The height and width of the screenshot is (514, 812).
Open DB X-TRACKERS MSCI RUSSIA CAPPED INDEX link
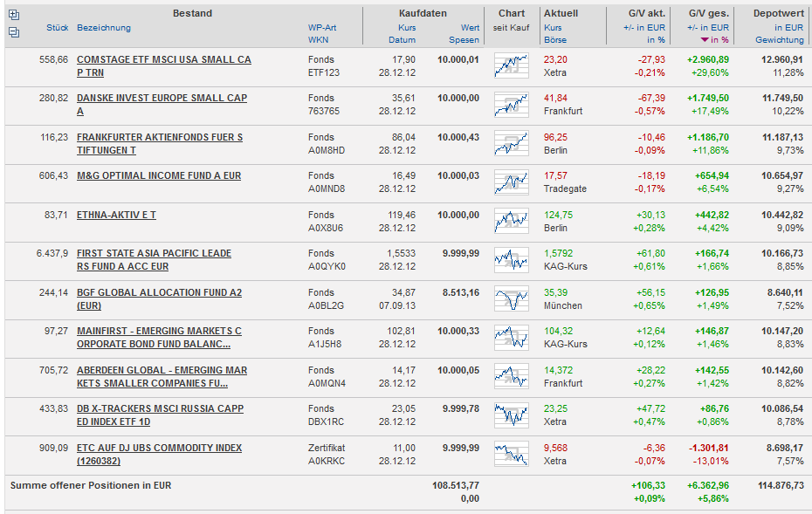(x=160, y=415)
